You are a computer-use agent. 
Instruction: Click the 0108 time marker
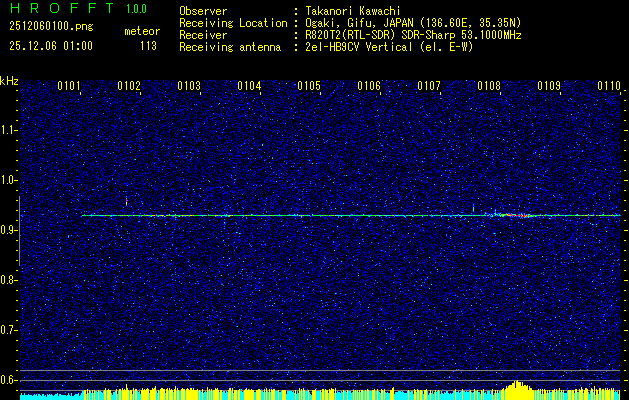click(x=489, y=85)
